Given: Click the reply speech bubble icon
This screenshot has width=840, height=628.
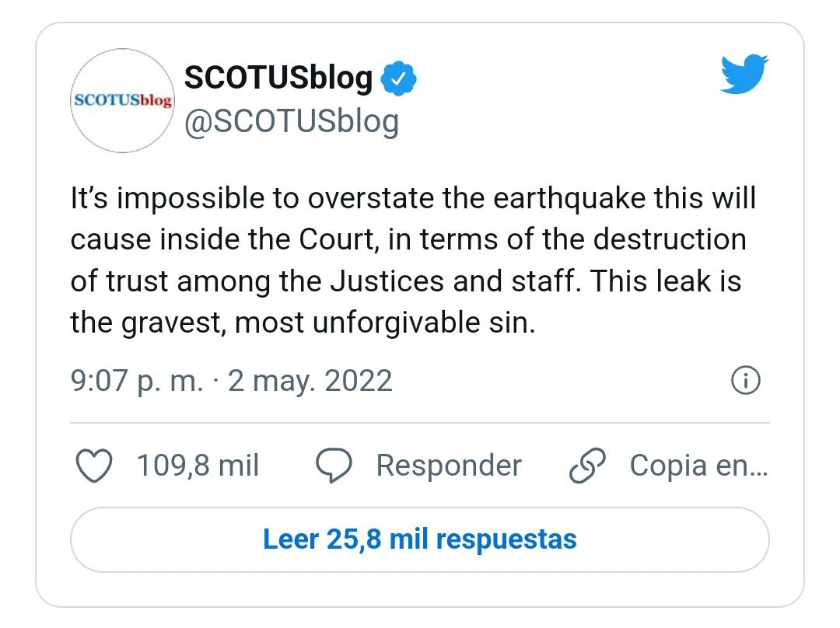Looking at the screenshot, I should point(335,466).
